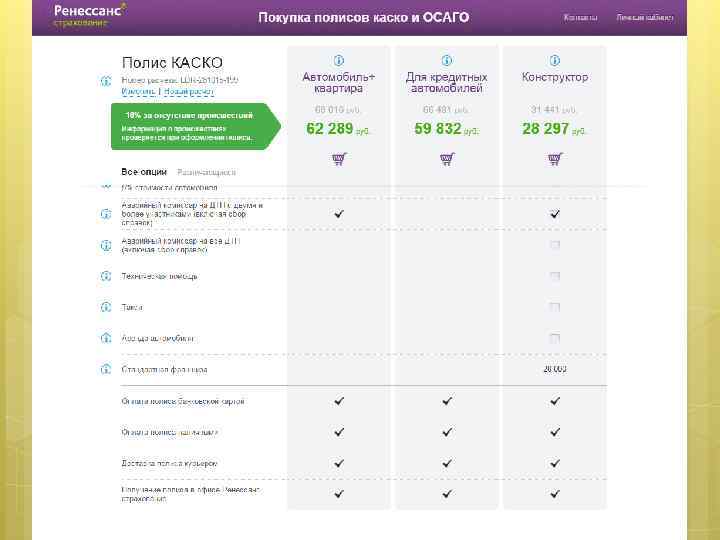The image size is (720, 540).
Task: Click the Изменить link
Action: (138, 91)
